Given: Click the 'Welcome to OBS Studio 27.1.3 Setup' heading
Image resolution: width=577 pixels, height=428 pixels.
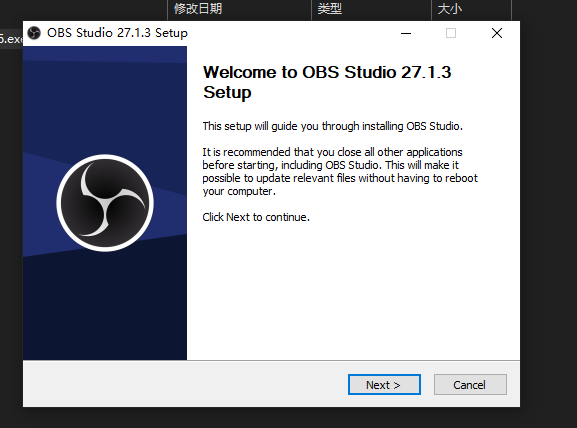Looking at the screenshot, I should tap(327, 82).
